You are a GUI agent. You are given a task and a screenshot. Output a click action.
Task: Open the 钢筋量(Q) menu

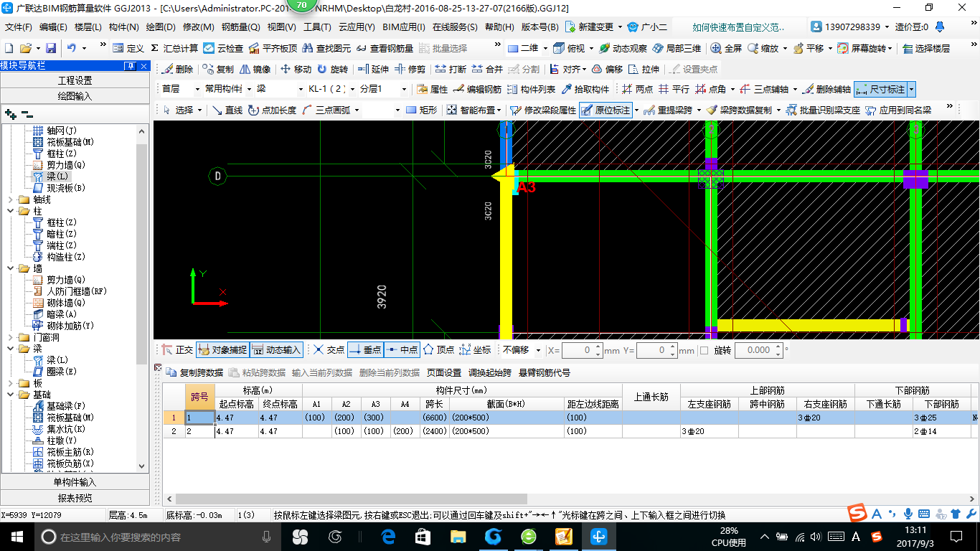[240, 27]
